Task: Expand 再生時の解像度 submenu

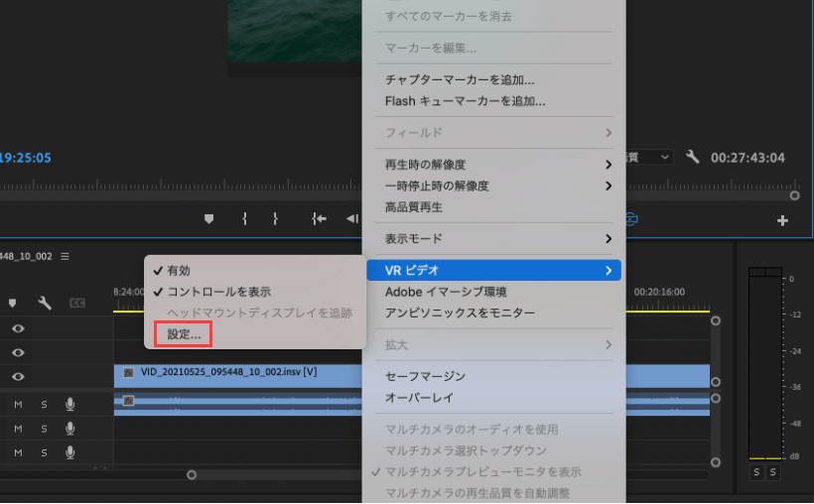Action: tap(493, 165)
